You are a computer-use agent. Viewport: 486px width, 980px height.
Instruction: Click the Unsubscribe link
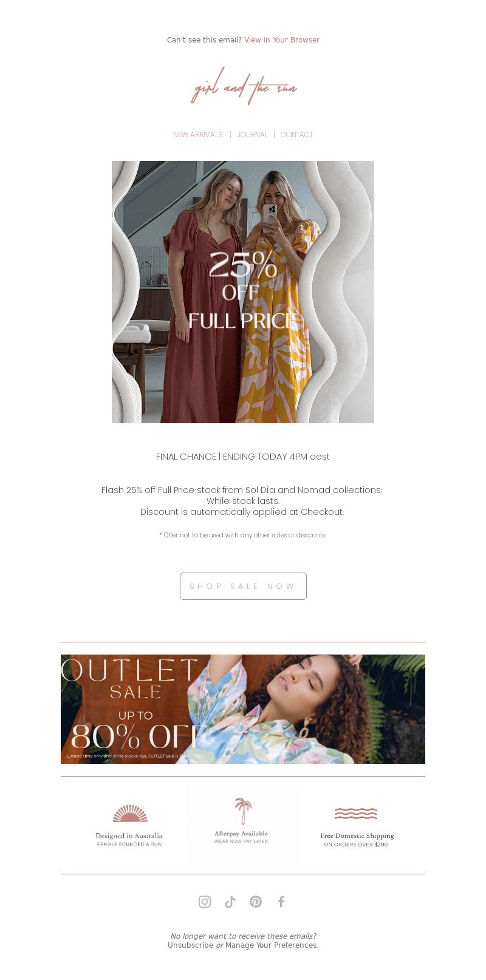pyautogui.click(x=191, y=945)
